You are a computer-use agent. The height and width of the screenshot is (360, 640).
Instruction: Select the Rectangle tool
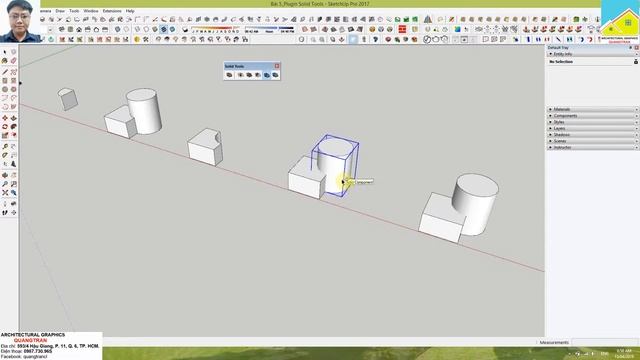(x=5, y=81)
